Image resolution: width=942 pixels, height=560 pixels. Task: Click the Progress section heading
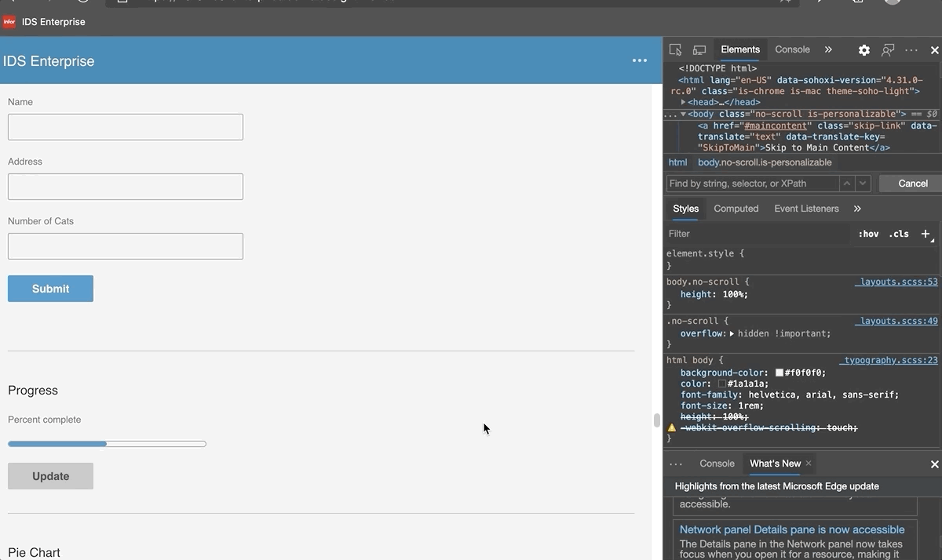pyautogui.click(x=33, y=391)
